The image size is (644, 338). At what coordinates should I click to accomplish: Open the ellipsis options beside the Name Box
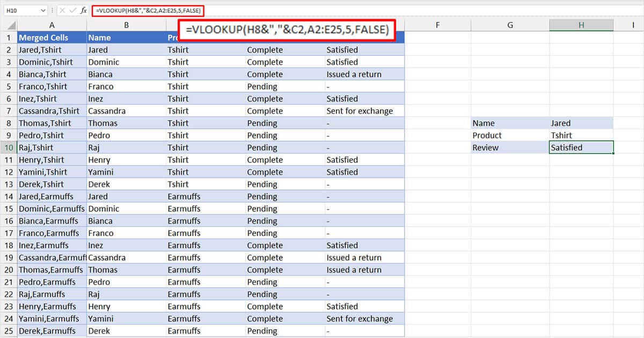[x=52, y=10]
